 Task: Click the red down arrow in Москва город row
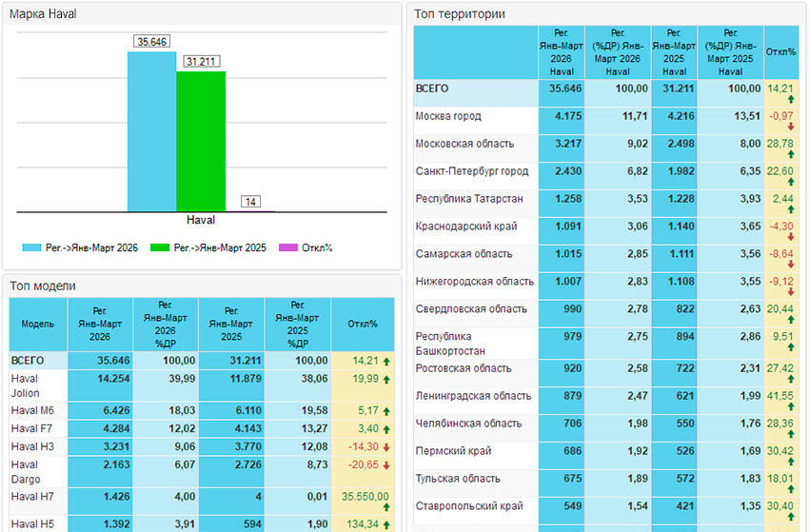[x=790, y=127]
